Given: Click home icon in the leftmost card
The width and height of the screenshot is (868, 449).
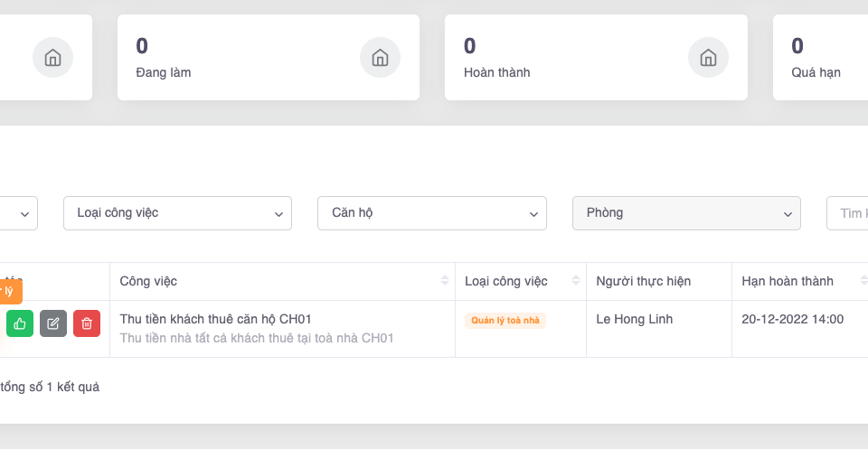Looking at the screenshot, I should [x=52, y=58].
